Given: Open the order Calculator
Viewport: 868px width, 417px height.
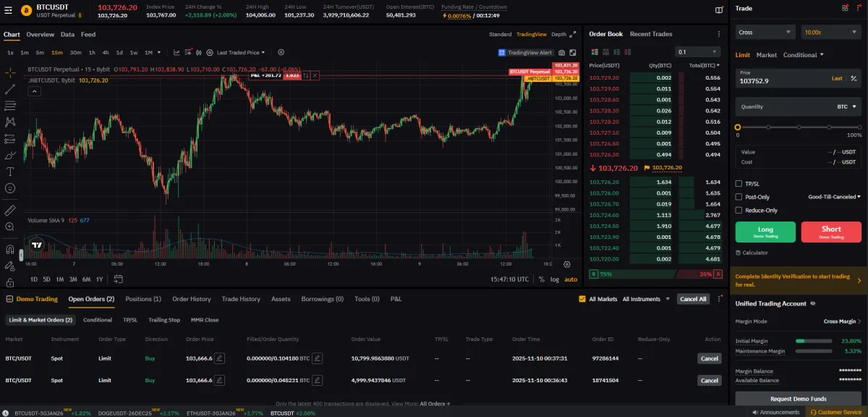Looking at the screenshot, I should click(x=752, y=253).
